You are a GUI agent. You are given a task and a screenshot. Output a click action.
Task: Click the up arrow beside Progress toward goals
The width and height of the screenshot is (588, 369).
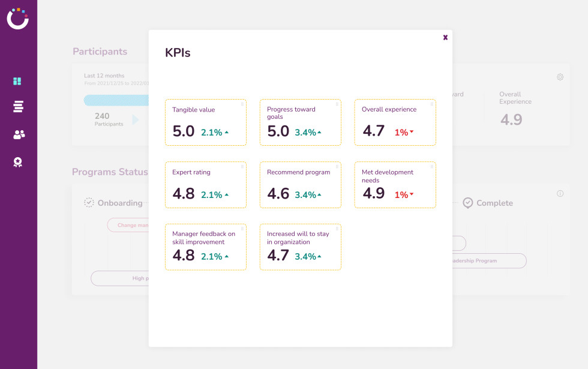pos(319,132)
